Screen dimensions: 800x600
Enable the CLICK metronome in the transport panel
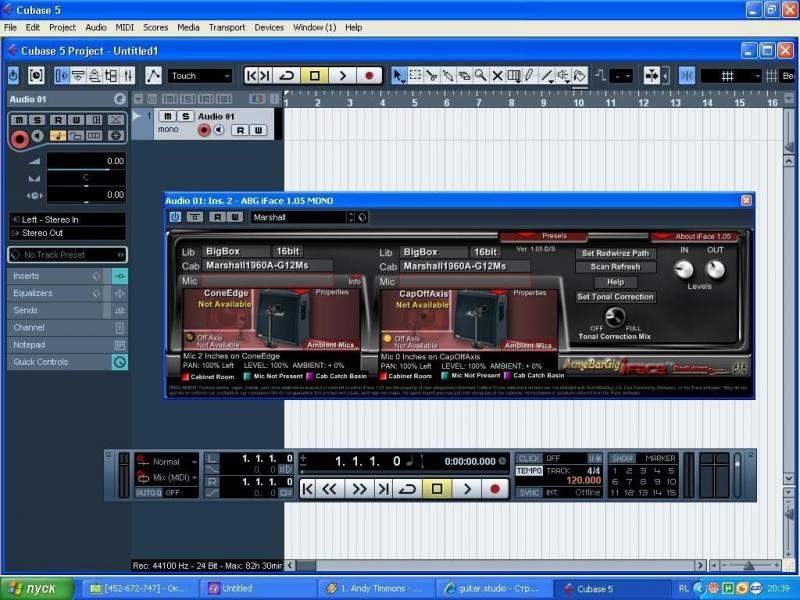point(529,458)
